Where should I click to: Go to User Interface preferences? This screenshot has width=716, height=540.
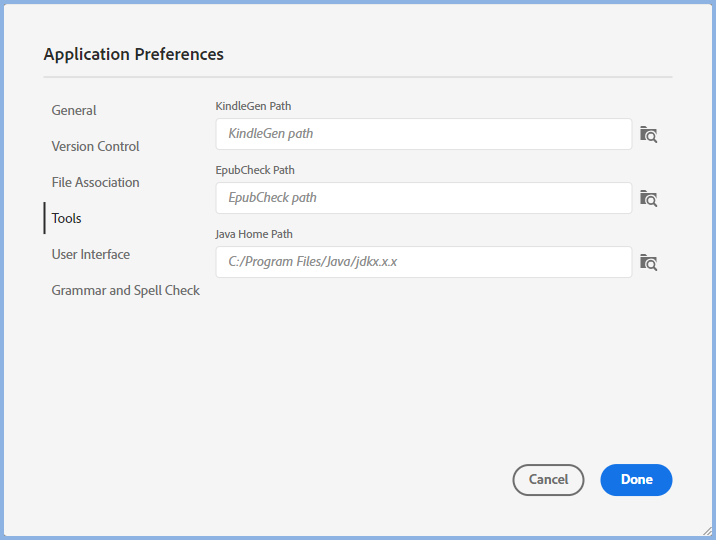[x=91, y=254]
